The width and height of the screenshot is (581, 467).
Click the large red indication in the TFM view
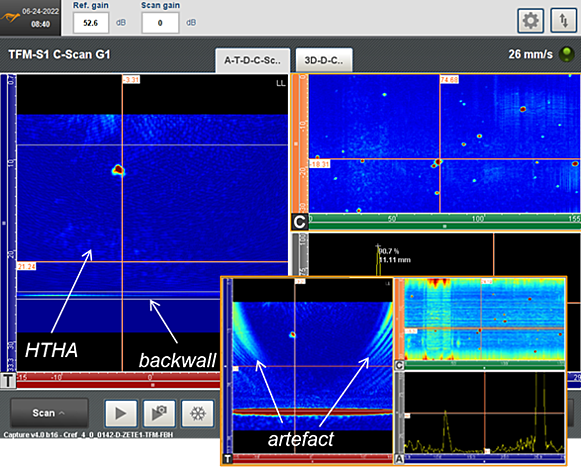tap(118, 170)
